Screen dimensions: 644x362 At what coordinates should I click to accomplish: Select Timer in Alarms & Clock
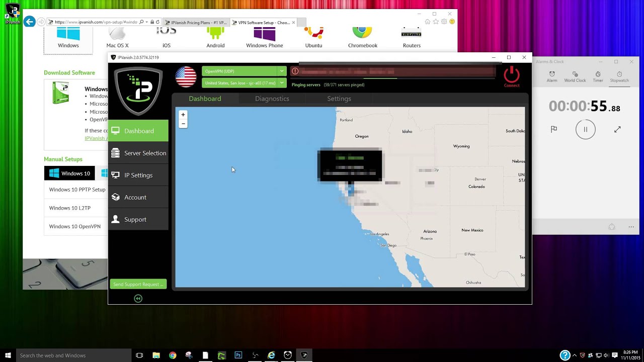pyautogui.click(x=598, y=76)
